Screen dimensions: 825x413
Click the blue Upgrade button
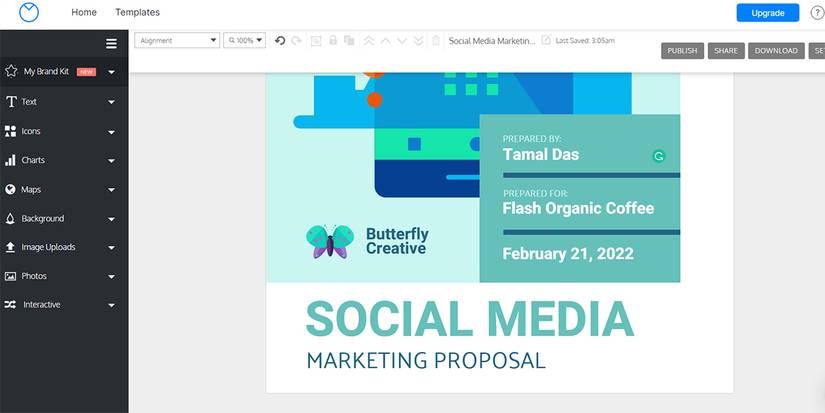[768, 13]
